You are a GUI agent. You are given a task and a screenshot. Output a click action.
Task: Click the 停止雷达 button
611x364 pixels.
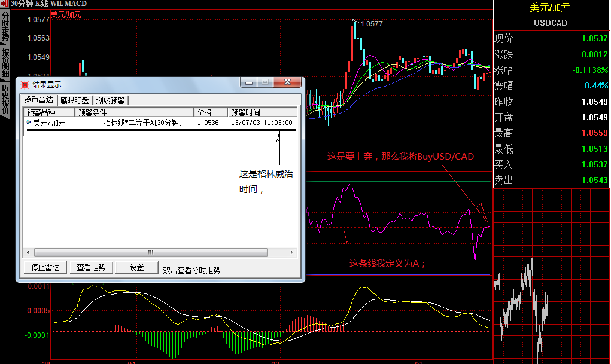click(45, 267)
